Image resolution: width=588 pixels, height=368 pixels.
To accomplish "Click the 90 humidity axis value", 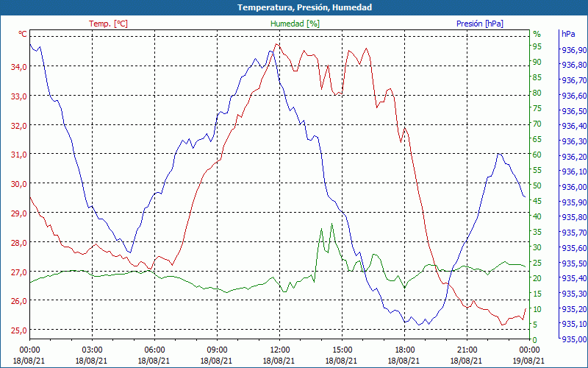I will pos(537,62).
